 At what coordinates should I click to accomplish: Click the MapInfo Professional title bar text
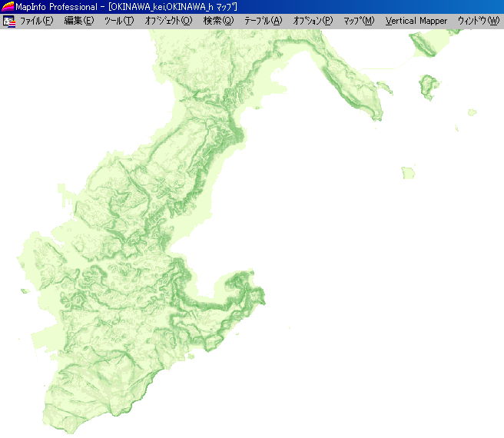pyautogui.click(x=52, y=7)
